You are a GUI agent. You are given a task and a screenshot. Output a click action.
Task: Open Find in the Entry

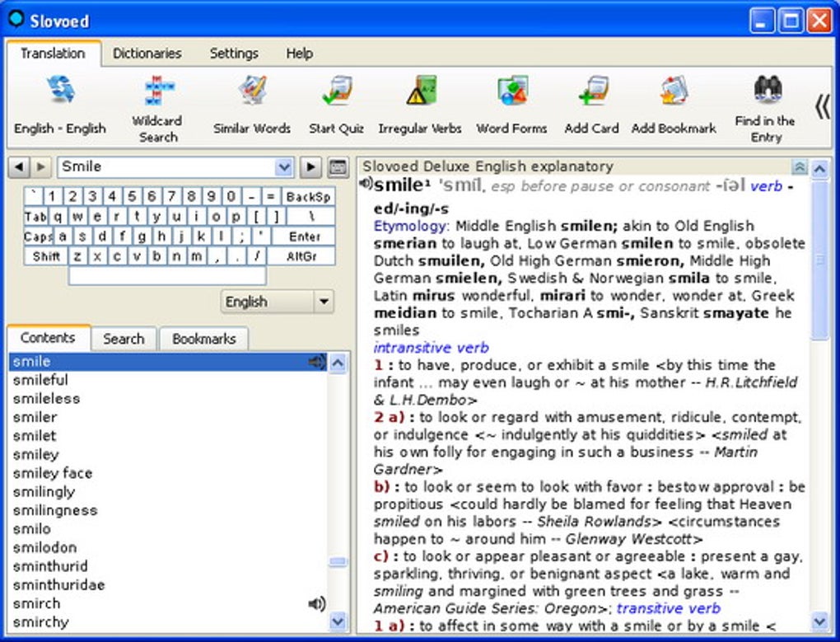pos(766,109)
